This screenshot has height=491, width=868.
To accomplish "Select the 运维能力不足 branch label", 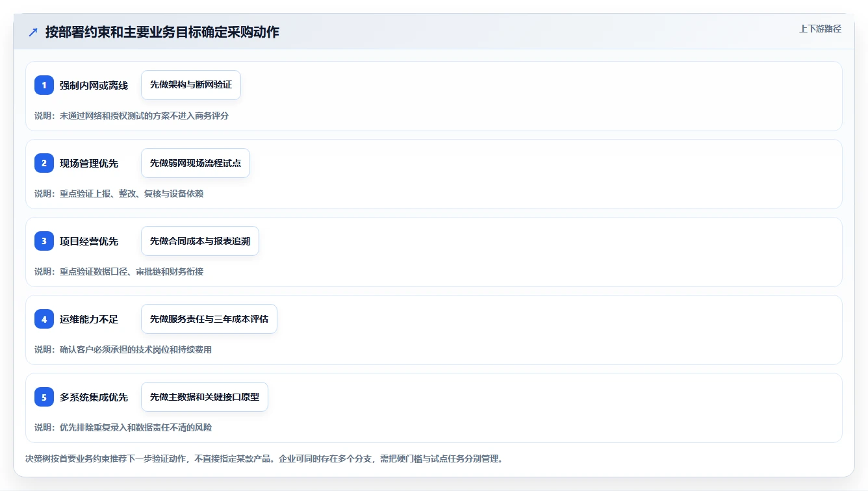I will pyautogui.click(x=89, y=319).
